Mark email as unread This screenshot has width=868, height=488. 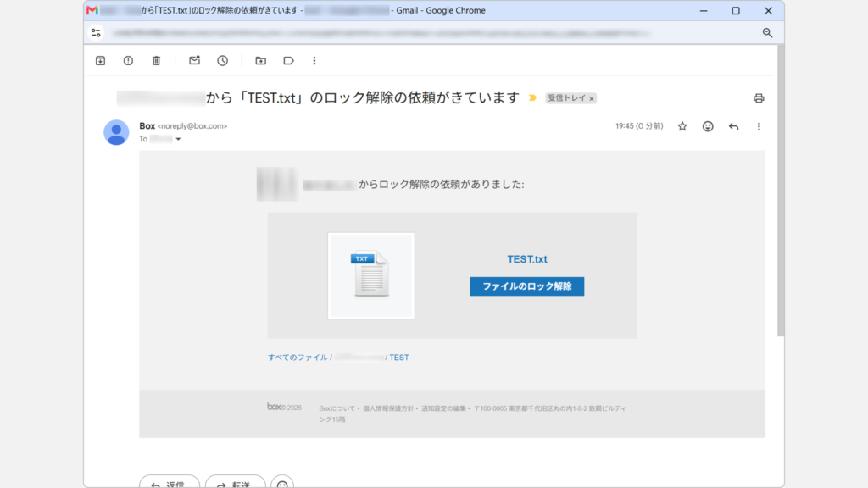194,61
